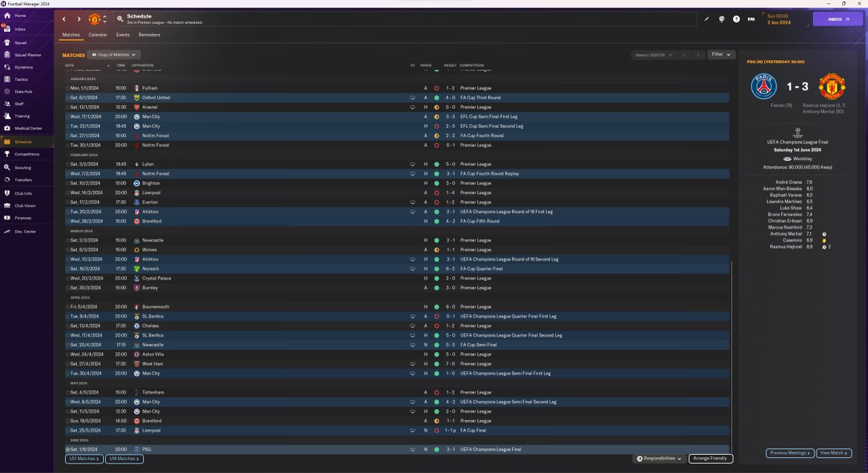Switch to the Calendar tab
The image size is (868, 473).
[98, 35]
